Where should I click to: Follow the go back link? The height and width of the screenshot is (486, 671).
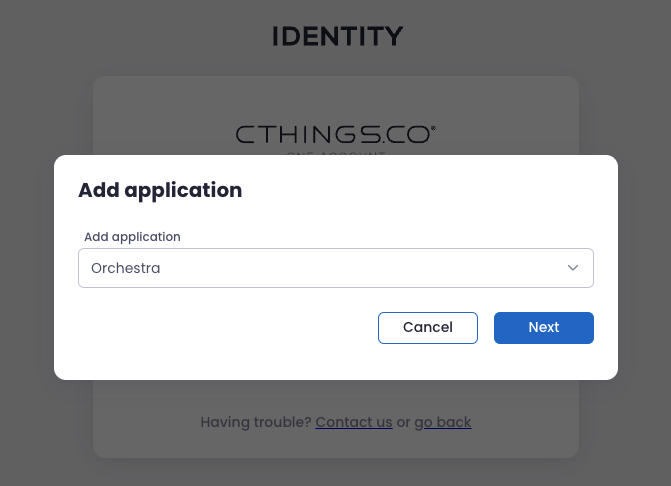point(442,422)
